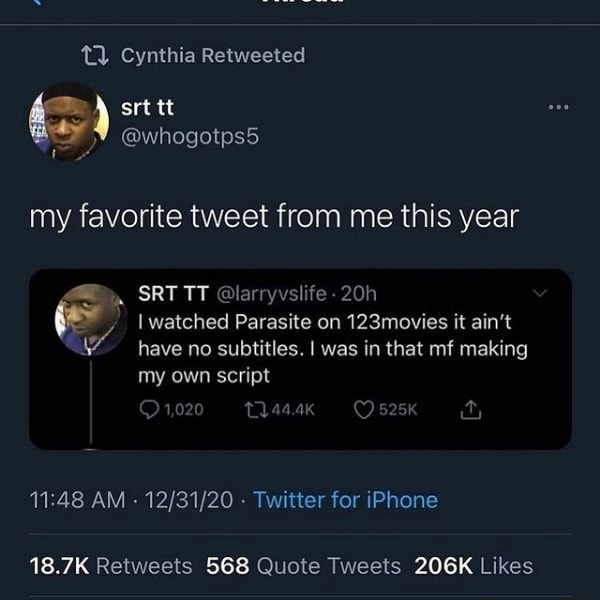This screenshot has width=600, height=600.
Task: Open the @larryvslife handle in quoted tweet
Action: [271, 294]
